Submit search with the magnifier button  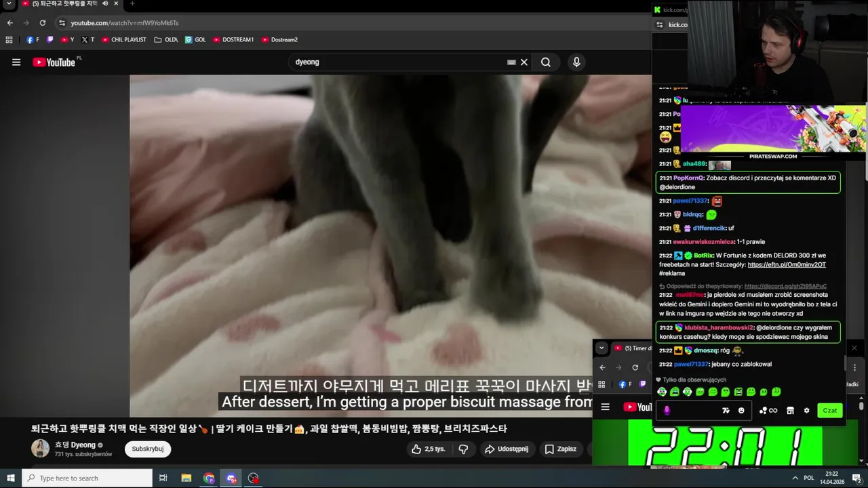[x=546, y=62]
